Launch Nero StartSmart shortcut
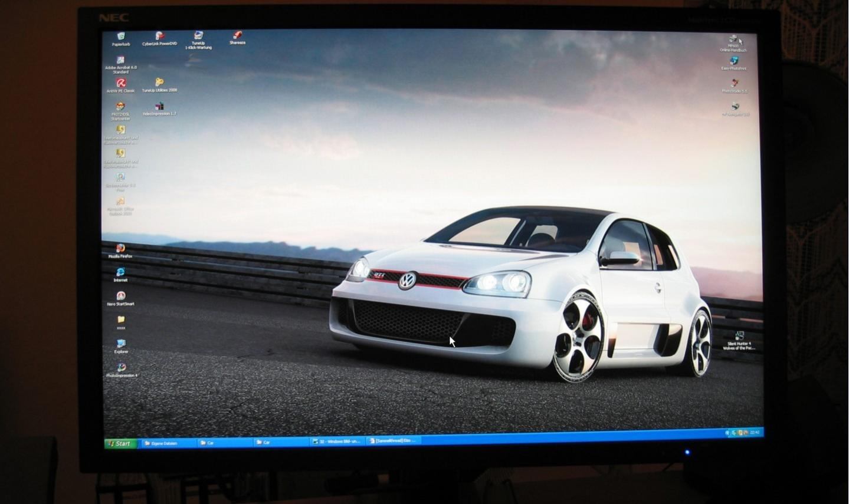 [x=120, y=299]
